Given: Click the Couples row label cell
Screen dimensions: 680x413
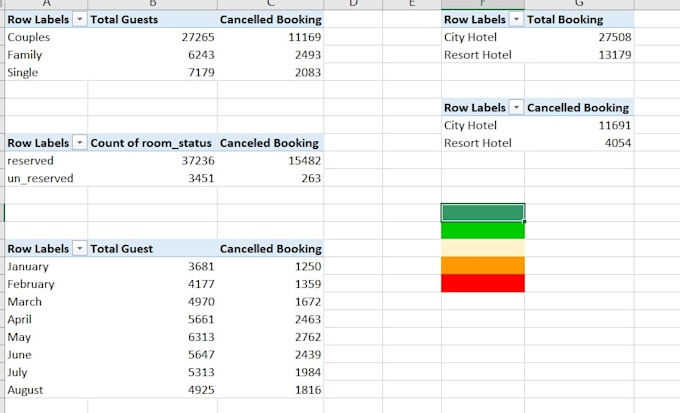Looking at the screenshot, I should tap(45, 38).
